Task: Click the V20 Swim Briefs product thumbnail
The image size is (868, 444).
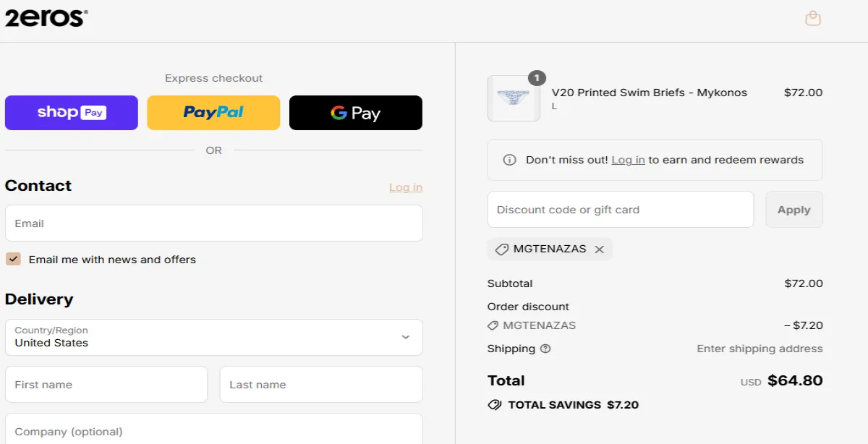Action: pos(514,98)
